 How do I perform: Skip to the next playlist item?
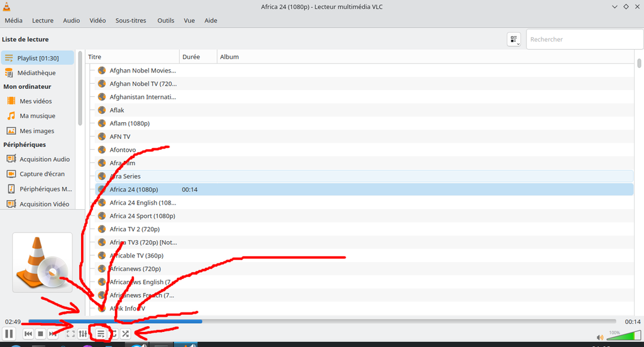[x=53, y=334]
